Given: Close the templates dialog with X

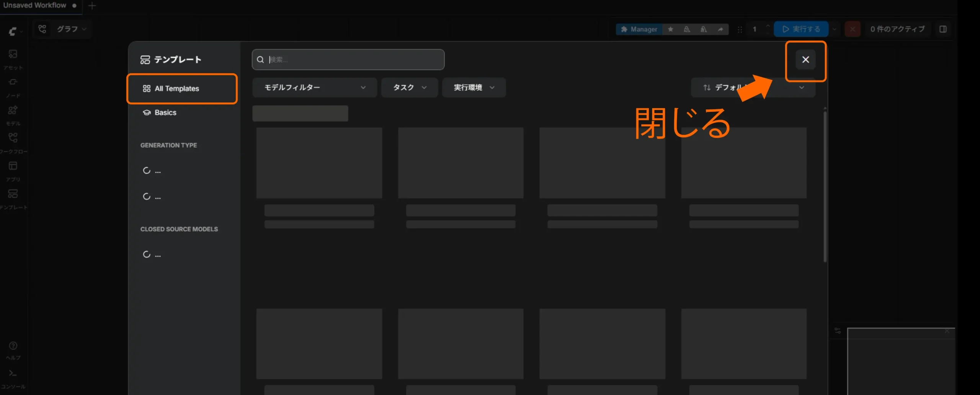Looking at the screenshot, I should coord(805,60).
